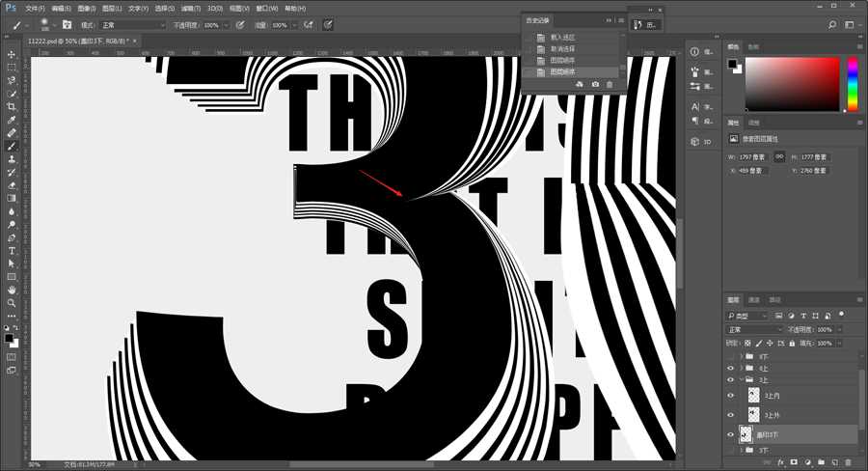Open the layer blend mode dropdown

tap(754, 329)
